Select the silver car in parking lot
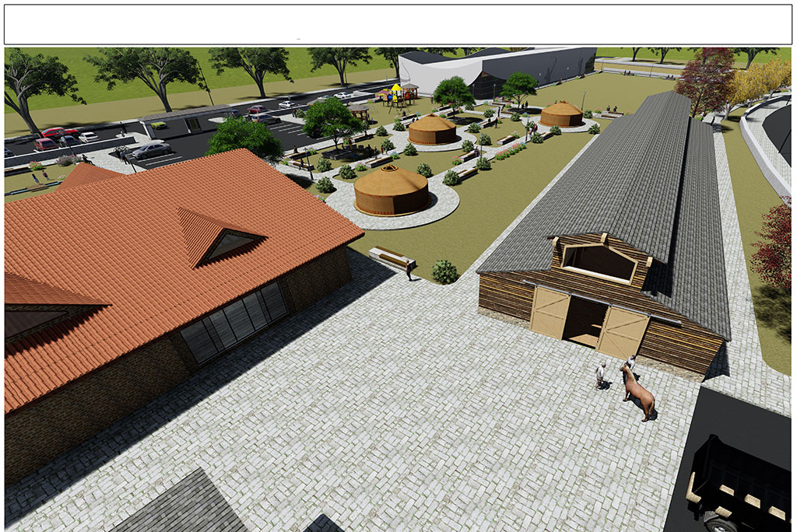This screenshot has width=797, height=532. pyautogui.click(x=152, y=149)
